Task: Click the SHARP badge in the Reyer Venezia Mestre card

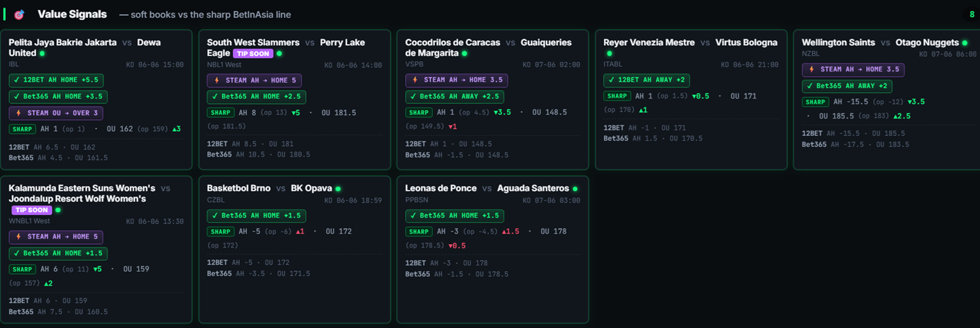Action: [x=617, y=96]
